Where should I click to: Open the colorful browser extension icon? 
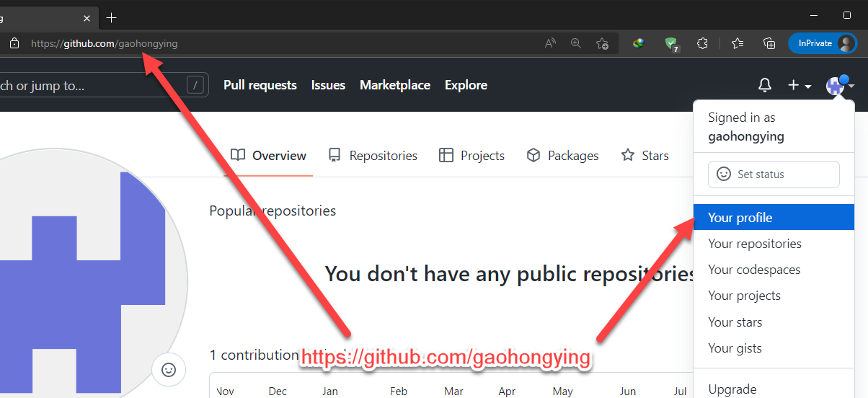638,43
